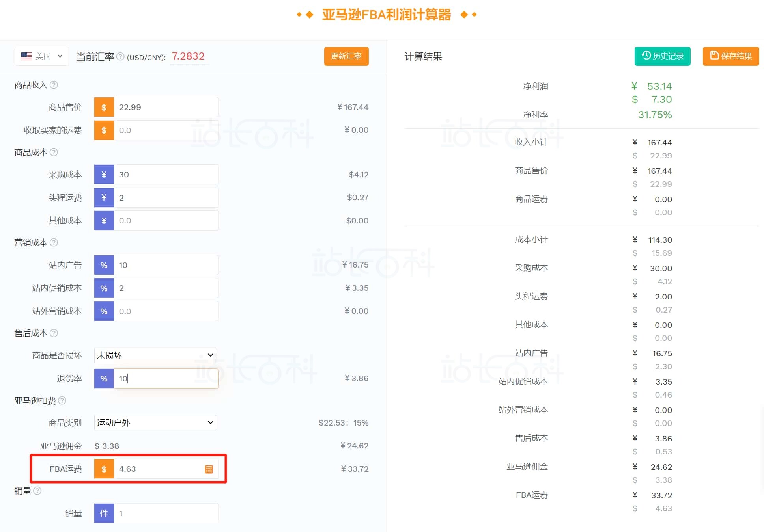
Task: Click the 退货率 input field
Action: click(x=166, y=378)
